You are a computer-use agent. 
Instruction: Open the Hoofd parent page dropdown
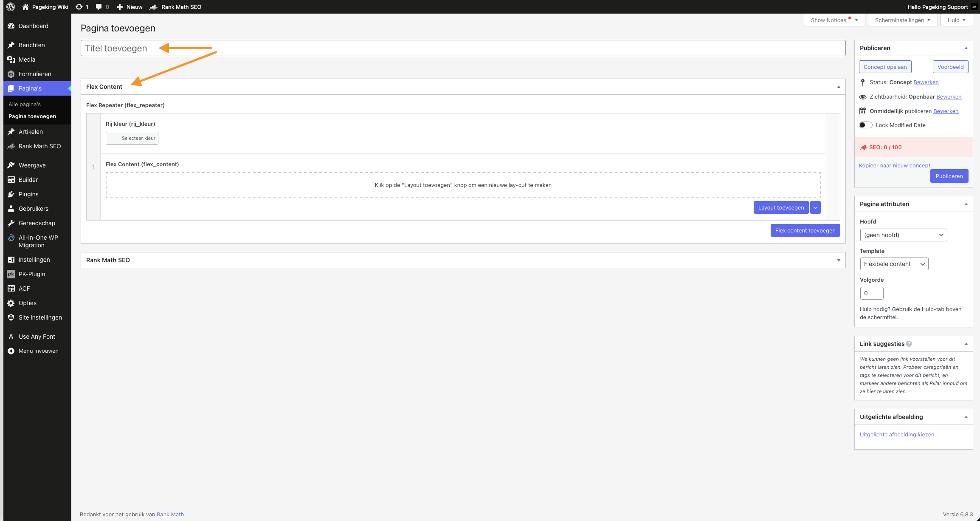pos(903,235)
